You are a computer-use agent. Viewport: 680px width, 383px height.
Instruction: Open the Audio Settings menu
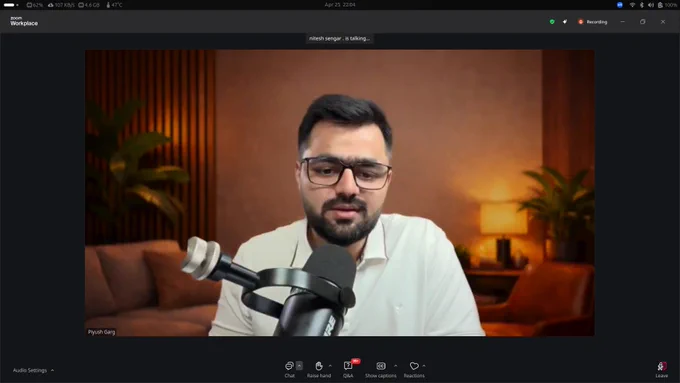(33, 370)
